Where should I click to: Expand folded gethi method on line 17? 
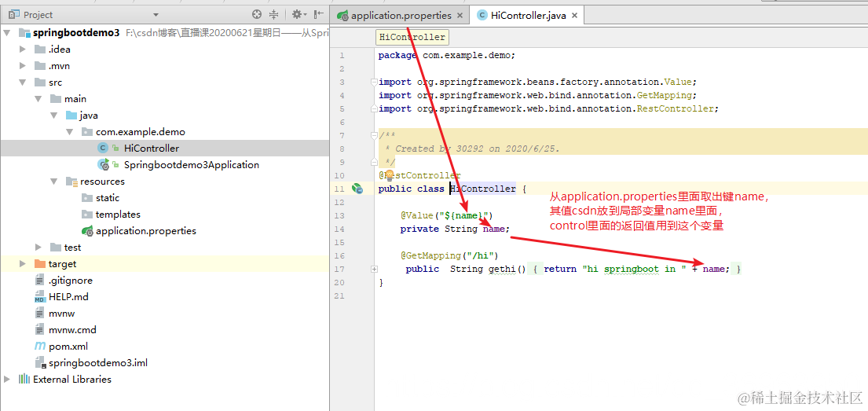click(x=374, y=270)
